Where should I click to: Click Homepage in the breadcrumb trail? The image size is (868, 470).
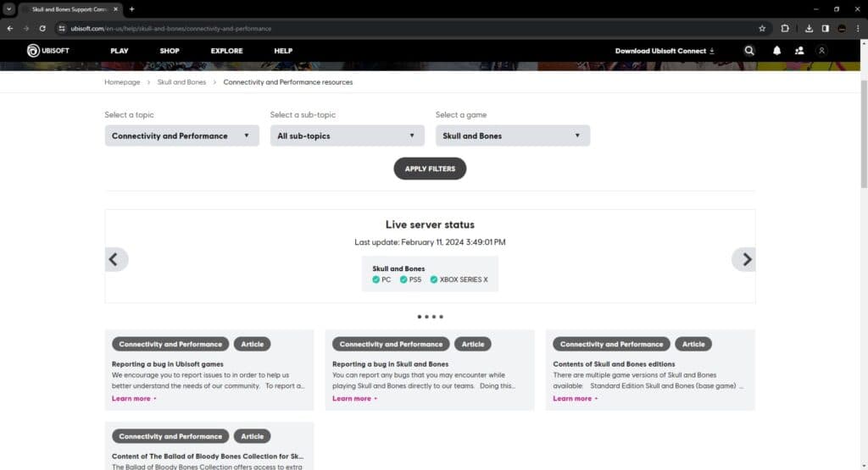[122, 82]
